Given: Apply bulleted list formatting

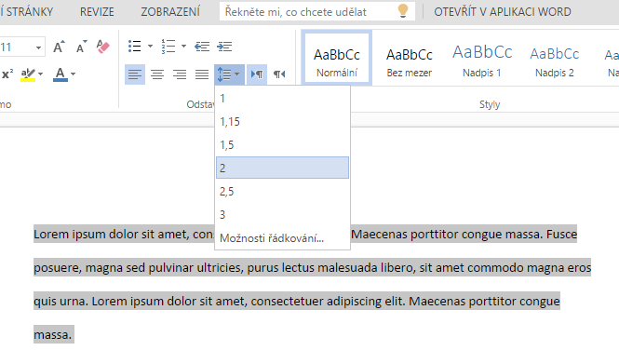Looking at the screenshot, I should point(135,47).
